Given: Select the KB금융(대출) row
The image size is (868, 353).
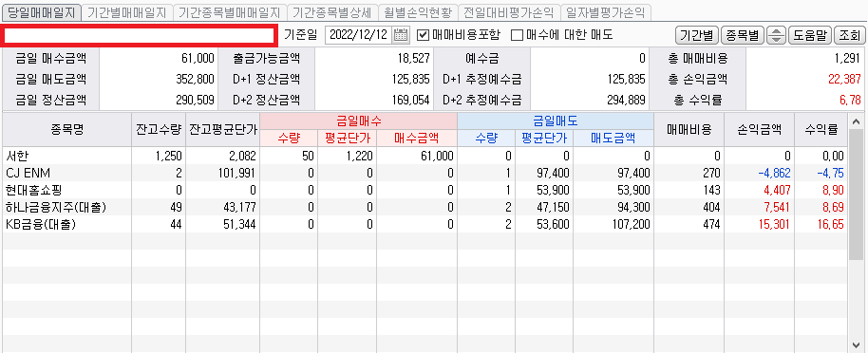Looking at the screenshot, I should point(425,224).
